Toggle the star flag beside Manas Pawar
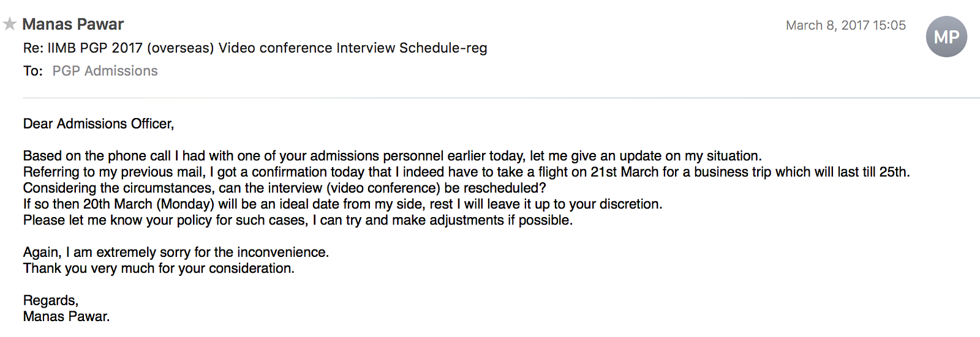This screenshot has height=337, width=980. click(x=9, y=24)
